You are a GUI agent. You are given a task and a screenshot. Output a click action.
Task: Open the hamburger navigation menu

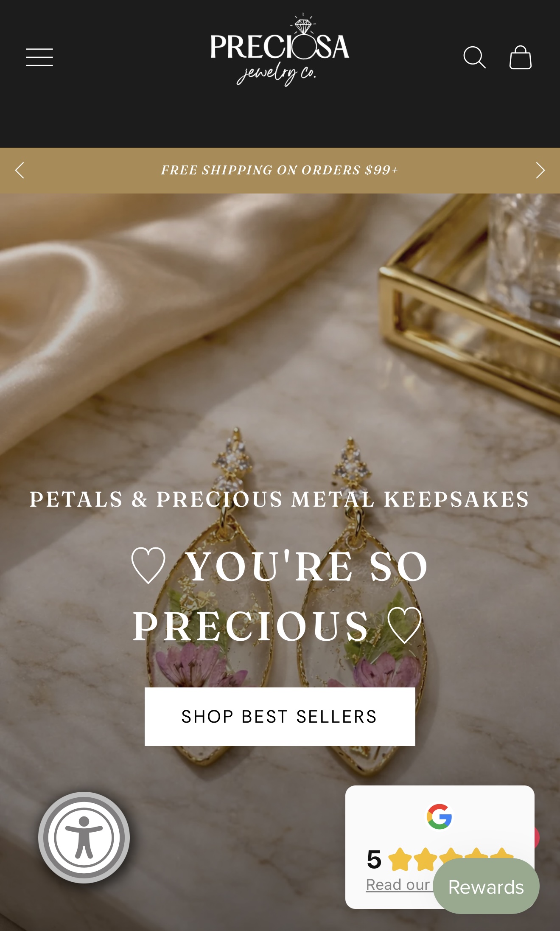pos(39,57)
